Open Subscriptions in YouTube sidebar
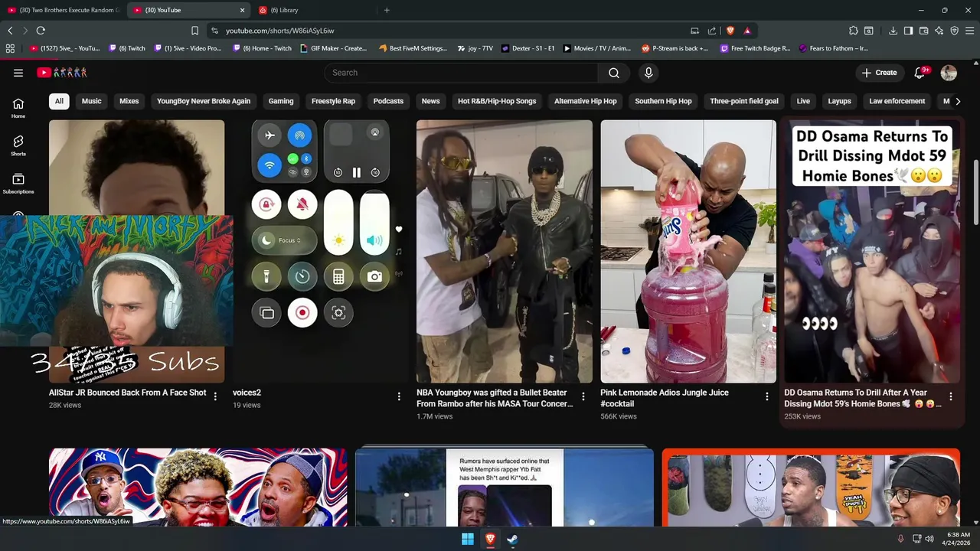 pos(18,184)
